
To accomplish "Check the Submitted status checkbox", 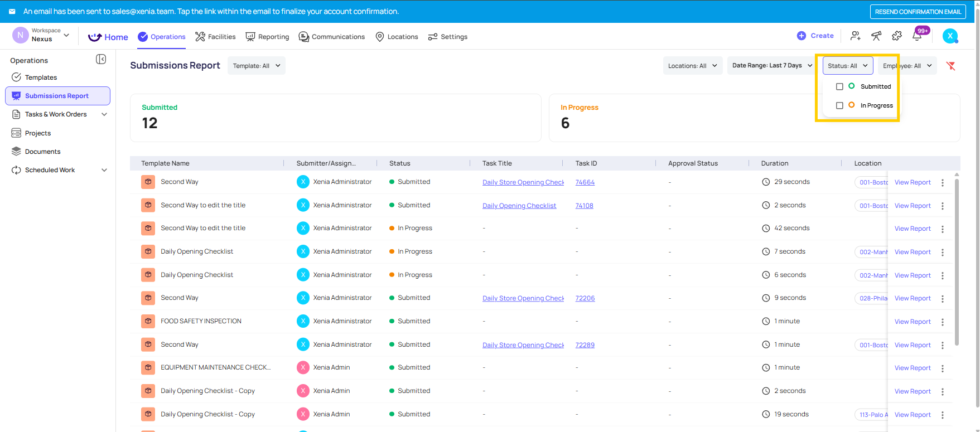I will (839, 86).
